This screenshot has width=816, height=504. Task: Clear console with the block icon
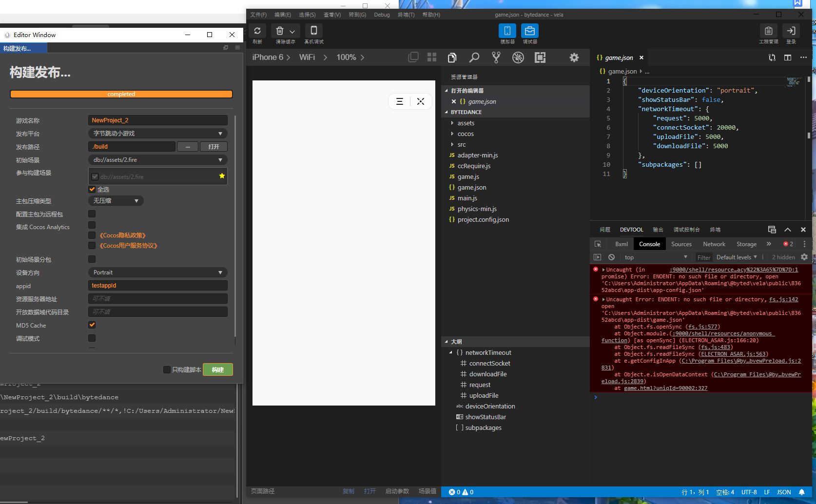point(611,257)
